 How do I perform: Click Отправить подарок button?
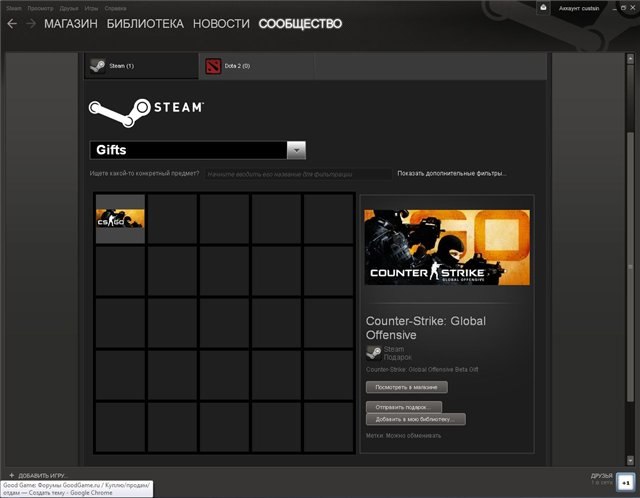click(x=404, y=407)
